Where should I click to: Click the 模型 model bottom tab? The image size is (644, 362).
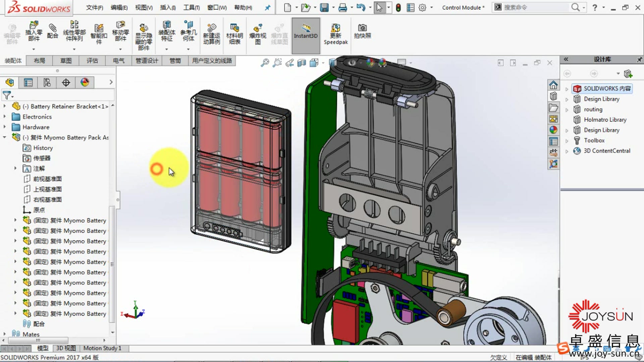(x=43, y=348)
